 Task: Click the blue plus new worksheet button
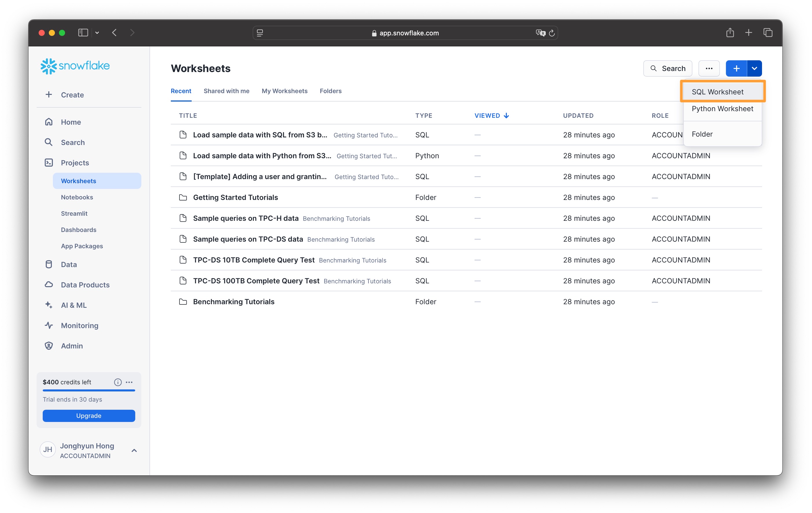[736, 68]
